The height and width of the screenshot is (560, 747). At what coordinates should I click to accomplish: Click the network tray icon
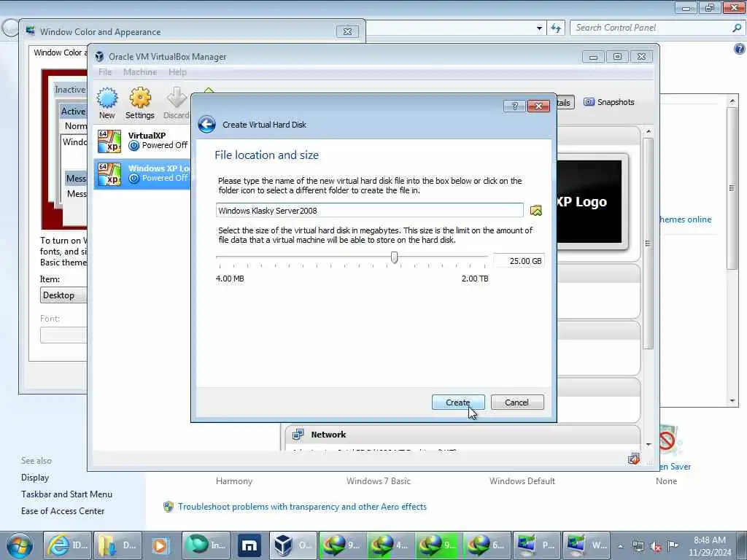coord(638,547)
